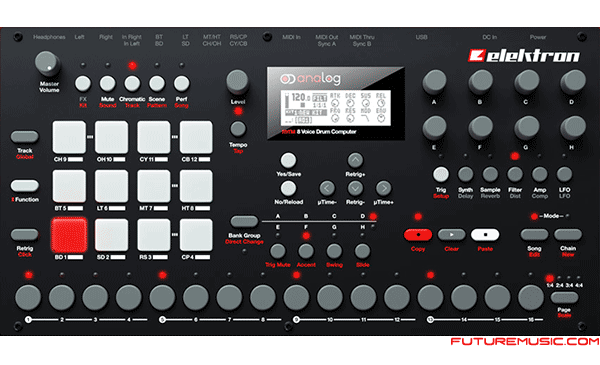Start playback with the Play button
This screenshot has width=600, height=365.
click(x=452, y=235)
